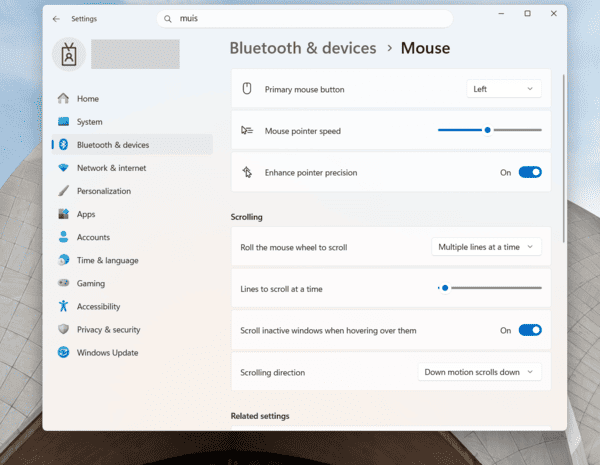
Task: Go to Gaming settings
Action: (132, 283)
